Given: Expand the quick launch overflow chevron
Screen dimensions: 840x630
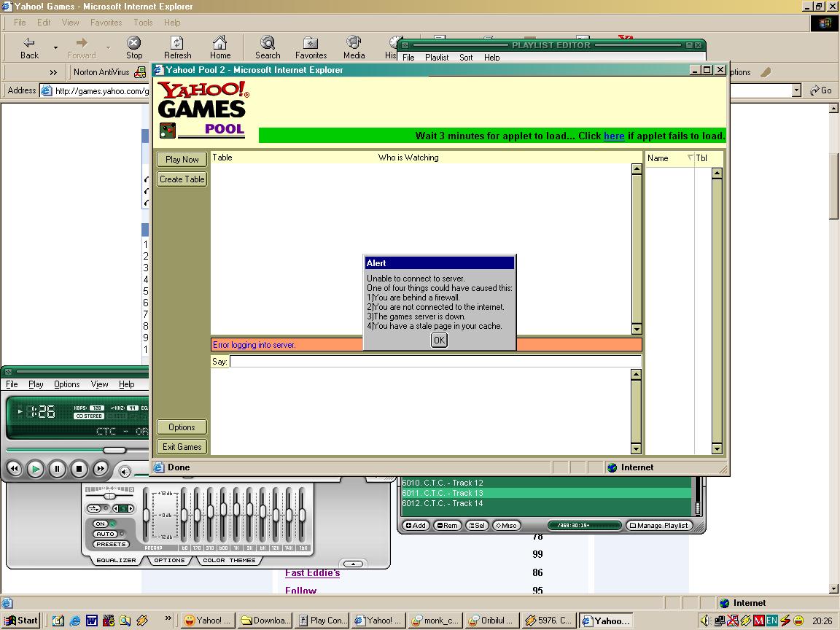Looking at the screenshot, I should (168, 618).
